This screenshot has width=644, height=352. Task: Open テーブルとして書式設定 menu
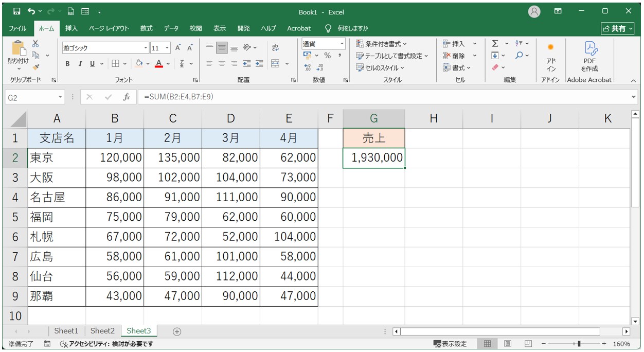392,56
